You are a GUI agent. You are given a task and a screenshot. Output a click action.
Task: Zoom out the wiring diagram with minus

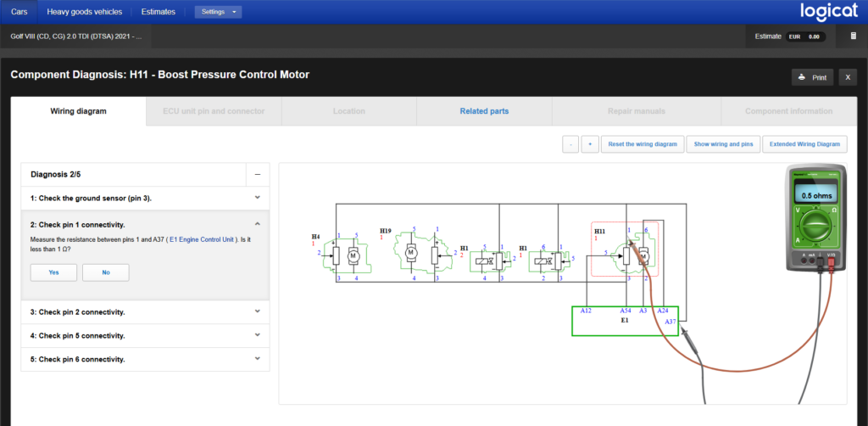pyautogui.click(x=570, y=144)
